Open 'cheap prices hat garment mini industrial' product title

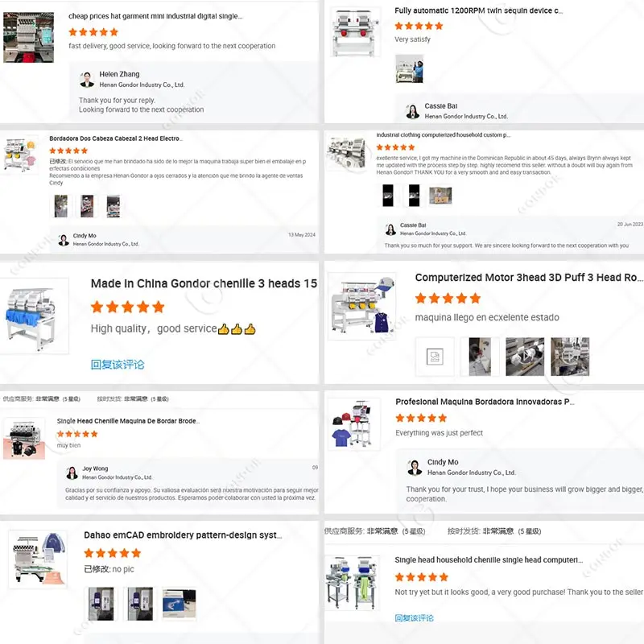[x=155, y=16]
